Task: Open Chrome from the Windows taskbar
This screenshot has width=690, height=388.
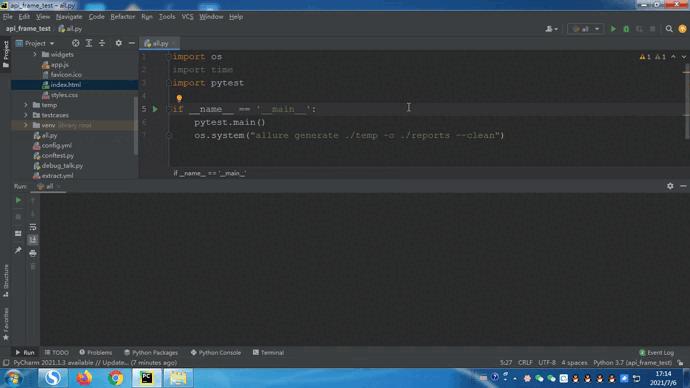Action: [x=115, y=378]
